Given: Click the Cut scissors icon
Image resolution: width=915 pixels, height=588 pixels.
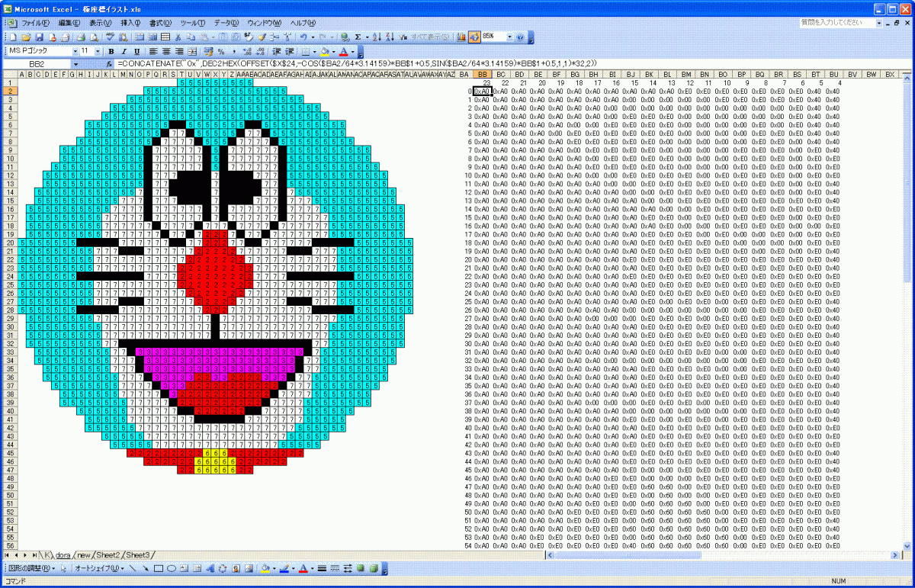Looking at the screenshot, I should 178,36.
